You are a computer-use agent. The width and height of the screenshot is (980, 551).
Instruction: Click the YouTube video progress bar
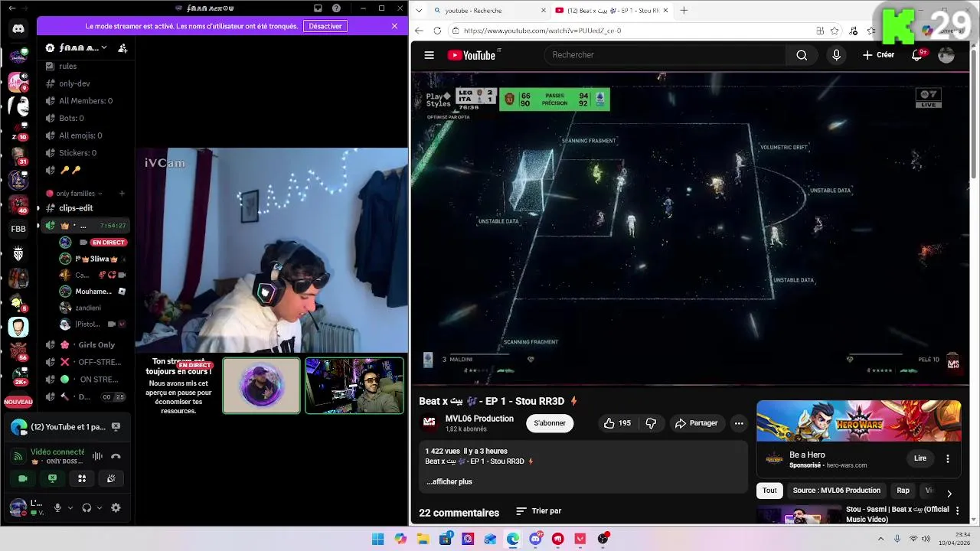[690, 383]
